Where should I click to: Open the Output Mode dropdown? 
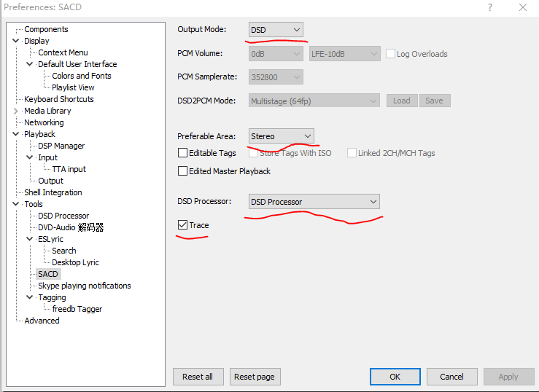[x=276, y=30]
